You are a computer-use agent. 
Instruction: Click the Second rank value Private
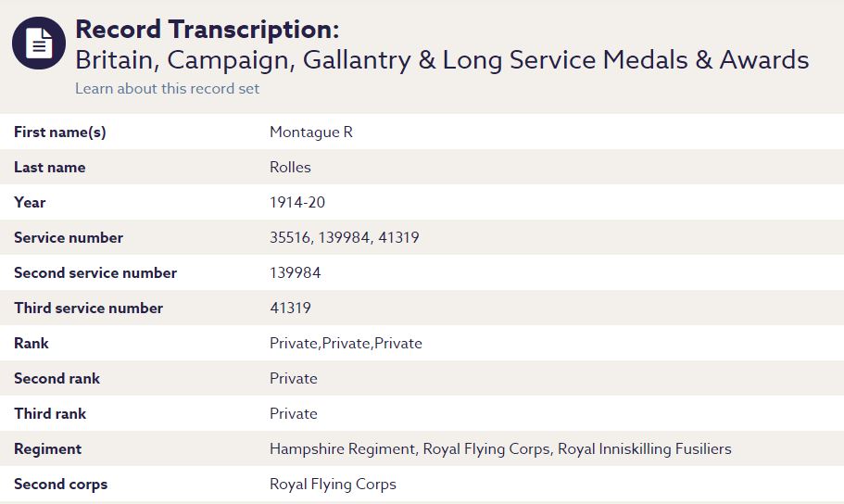[293, 379]
